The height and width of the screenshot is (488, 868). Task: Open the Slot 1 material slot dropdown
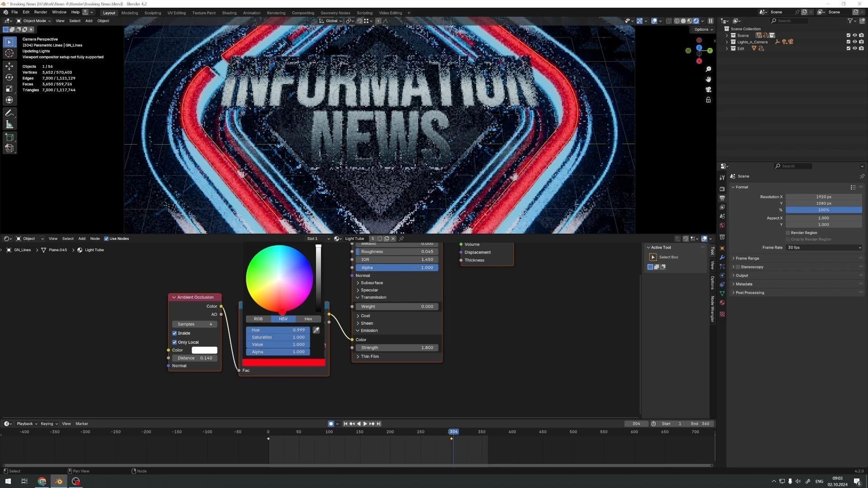[318, 239]
